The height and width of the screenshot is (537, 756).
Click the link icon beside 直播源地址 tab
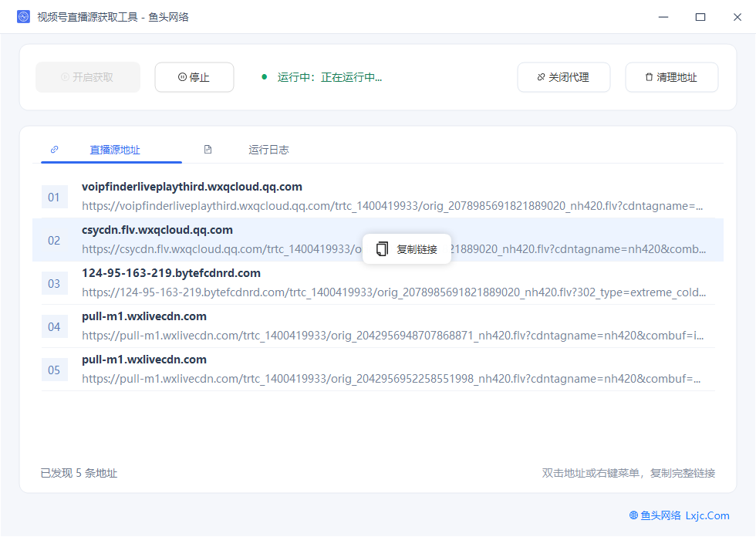coord(55,150)
